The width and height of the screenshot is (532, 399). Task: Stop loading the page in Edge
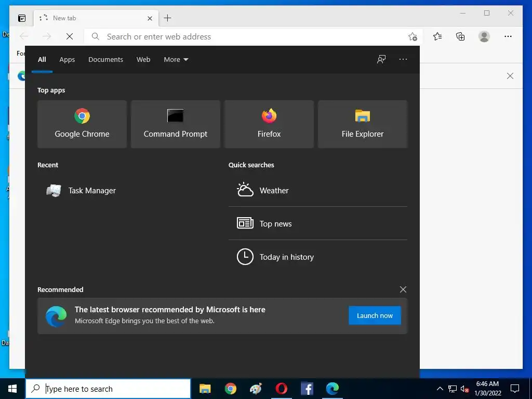70,36
